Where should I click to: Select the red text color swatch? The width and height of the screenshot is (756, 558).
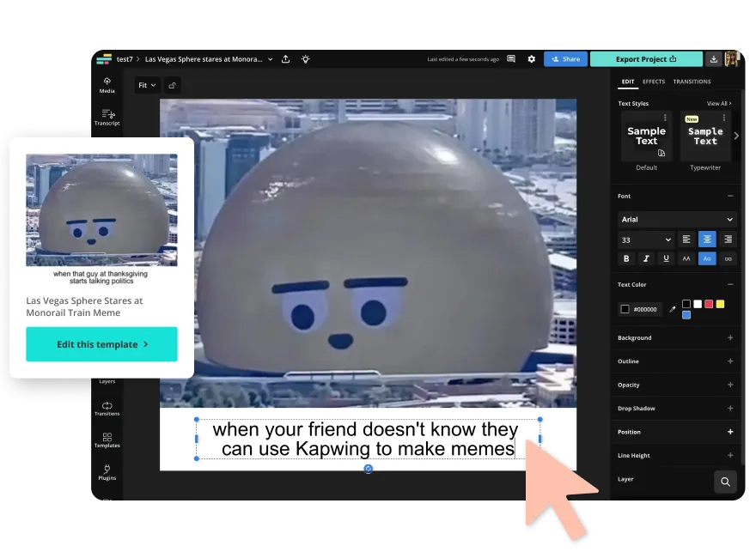click(709, 304)
